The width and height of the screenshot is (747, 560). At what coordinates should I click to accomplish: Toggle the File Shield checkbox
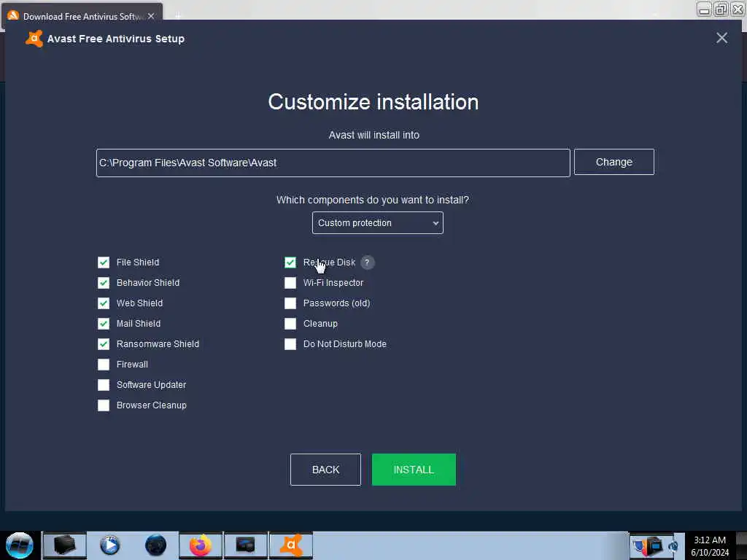click(x=104, y=262)
